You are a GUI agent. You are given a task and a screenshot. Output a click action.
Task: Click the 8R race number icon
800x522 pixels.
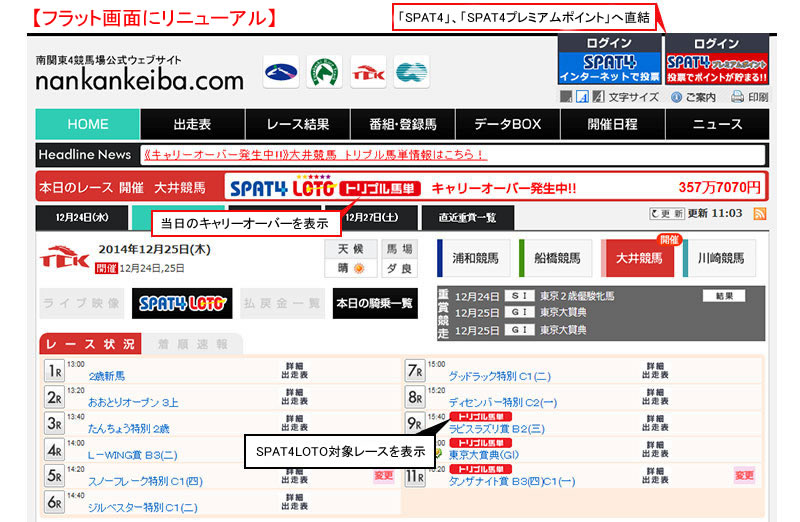coord(415,397)
